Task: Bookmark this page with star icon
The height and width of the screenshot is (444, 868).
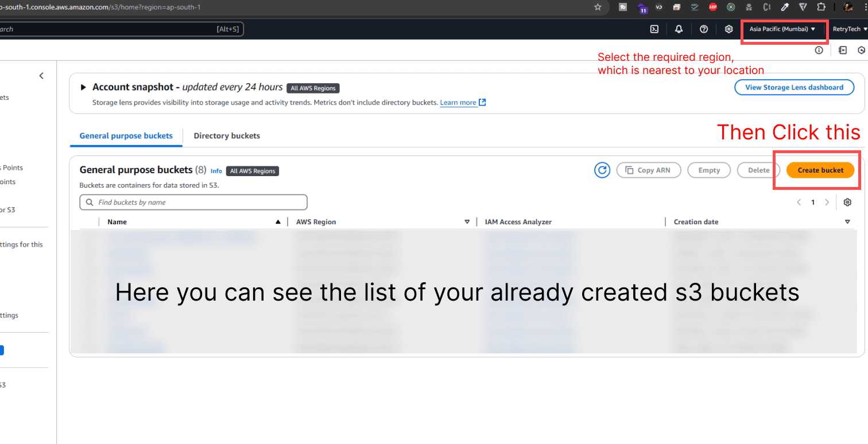Action: click(x=598, y=7)
